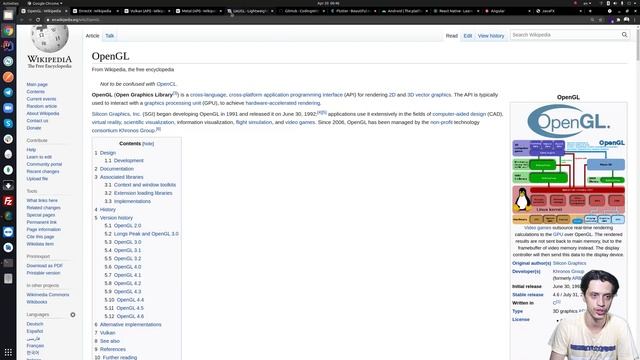This screenshot has width=640, height=360.
Task: Open Zoom from the dock
Action: coord(8,108)
